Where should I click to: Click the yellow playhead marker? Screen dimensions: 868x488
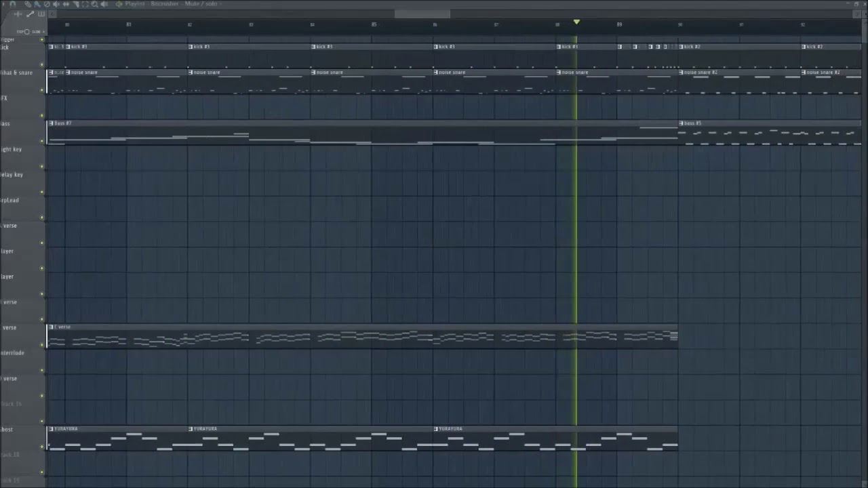point(576,22)
